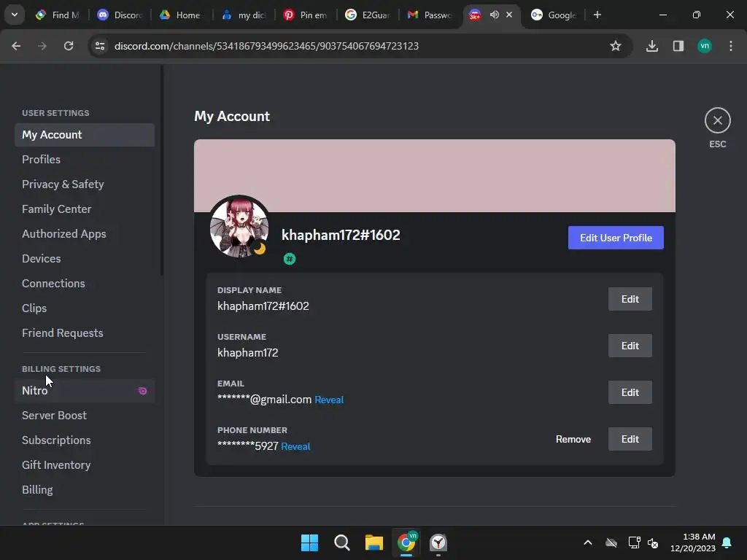Image resolution: width=747 pixels, height=560 pixels.
Task: Click the address bar URL
Action: (x=266, y=46)
